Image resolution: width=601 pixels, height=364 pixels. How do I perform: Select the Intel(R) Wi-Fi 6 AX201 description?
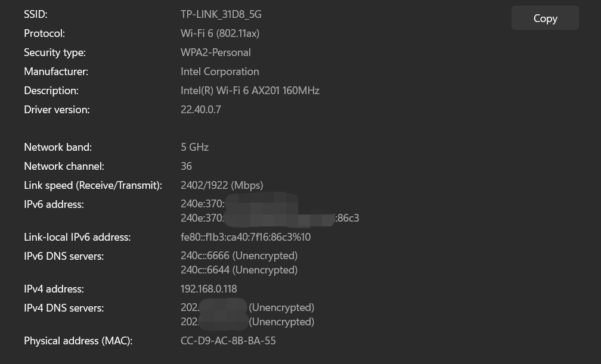point(250,91)
